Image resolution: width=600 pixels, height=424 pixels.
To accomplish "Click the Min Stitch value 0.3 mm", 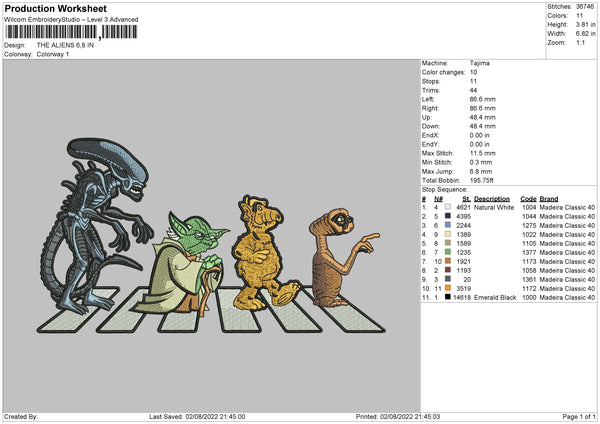I will pos(481,162).
